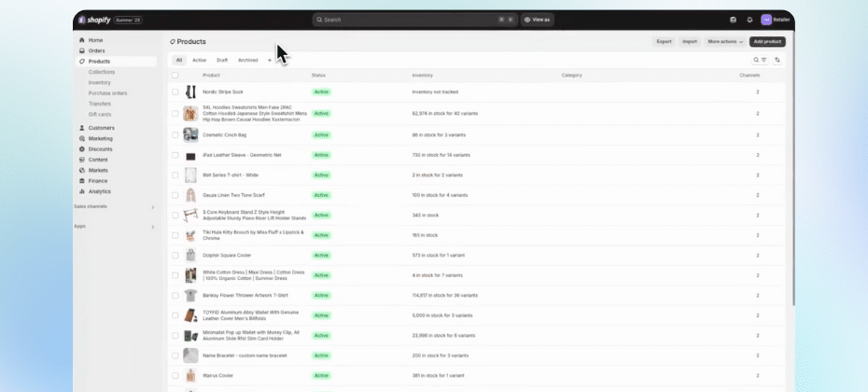Image resolution: width=868 pixels, height=392 pixels.
Task: Check the Cosmetic Cinch Bag row
Action: pos(175,135)
